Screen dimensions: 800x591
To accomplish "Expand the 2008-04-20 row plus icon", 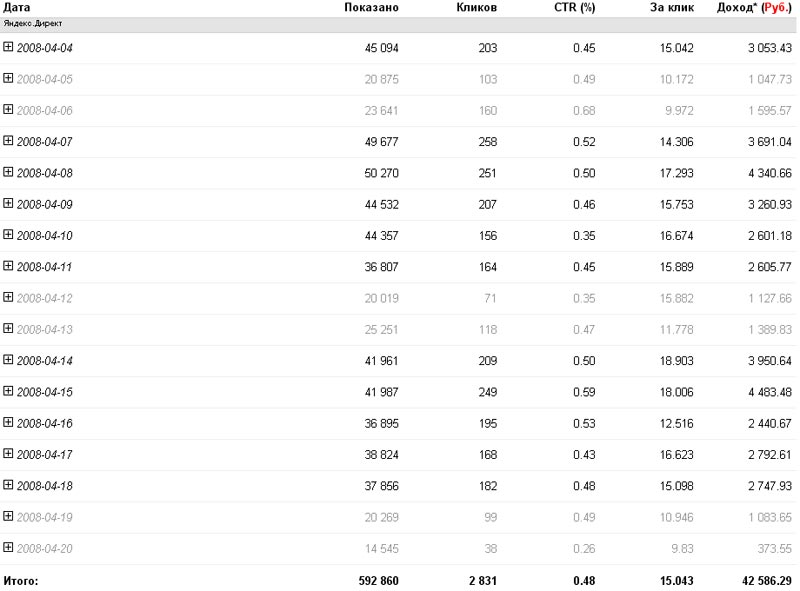I will [x=8, y=547].
